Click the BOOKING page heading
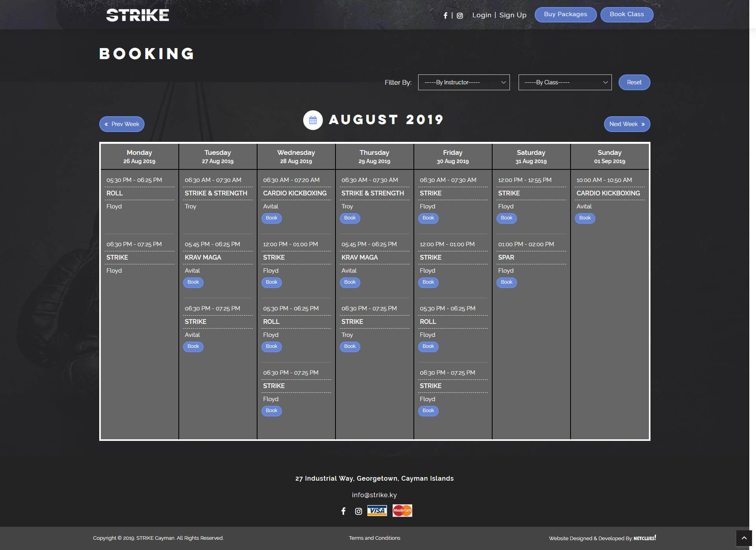 (x=147, y=54)
